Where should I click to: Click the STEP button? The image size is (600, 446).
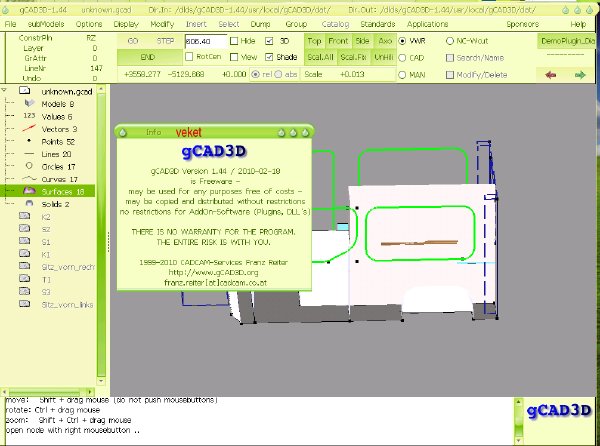166,41
